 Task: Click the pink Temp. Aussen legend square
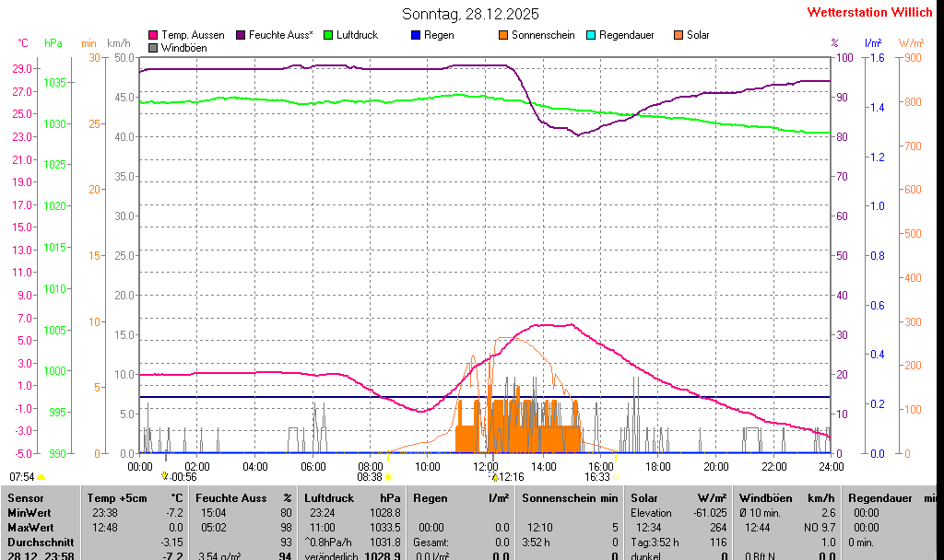tap(153, 35)
